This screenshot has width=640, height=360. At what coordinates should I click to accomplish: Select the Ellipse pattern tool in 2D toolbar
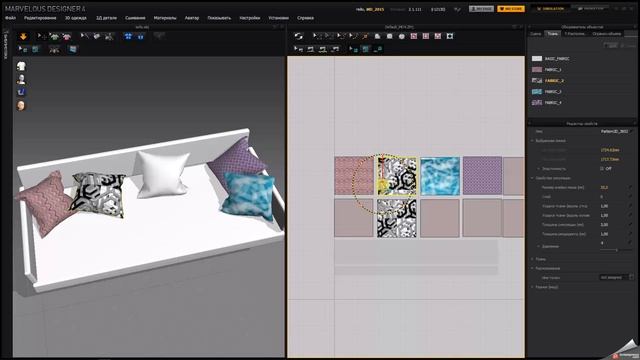402,36
